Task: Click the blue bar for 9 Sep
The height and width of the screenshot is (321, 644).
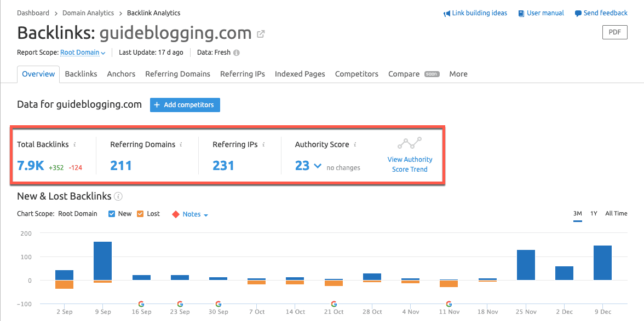Action: tap(103, 261)
